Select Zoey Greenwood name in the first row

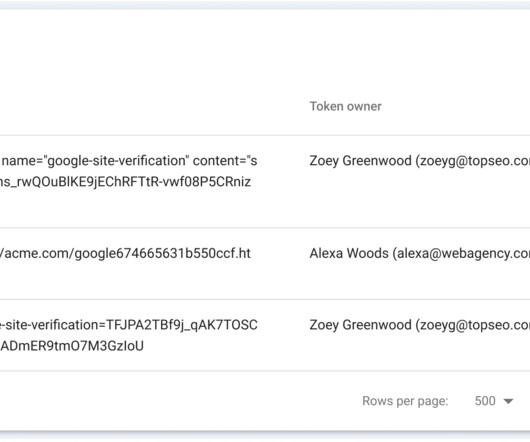click(x=360, y=161)
